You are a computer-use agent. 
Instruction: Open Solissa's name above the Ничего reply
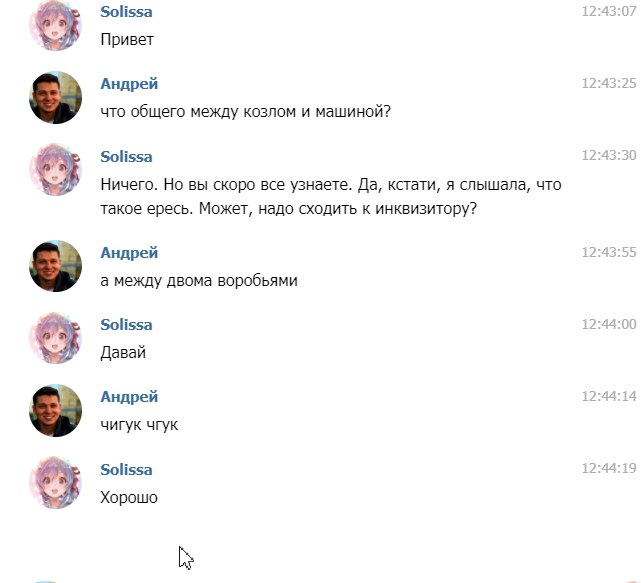(x=126, y=157)
